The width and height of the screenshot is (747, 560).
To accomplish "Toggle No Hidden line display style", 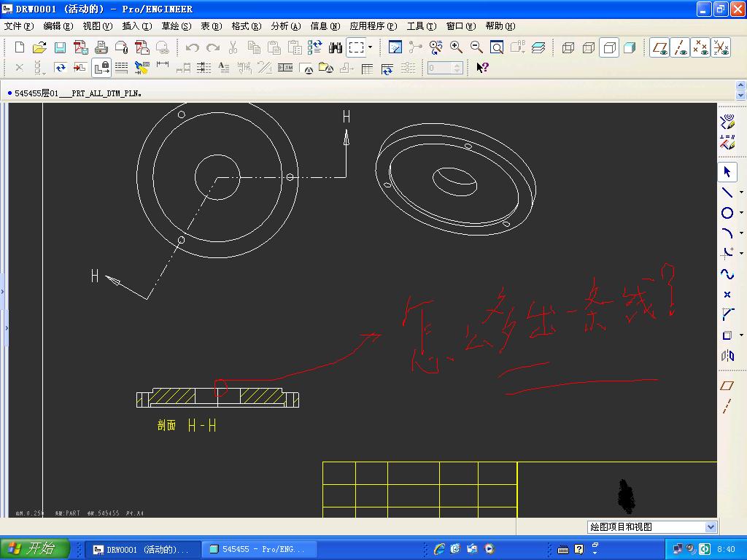I will point(609,47).
